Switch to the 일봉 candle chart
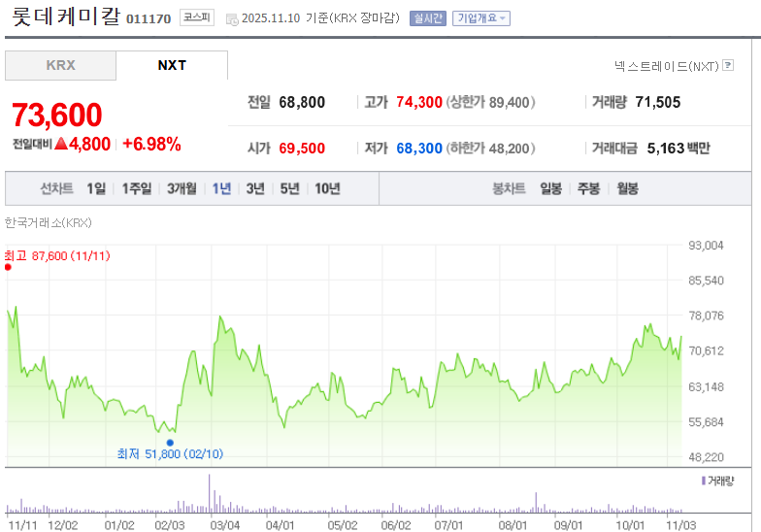 551,188
